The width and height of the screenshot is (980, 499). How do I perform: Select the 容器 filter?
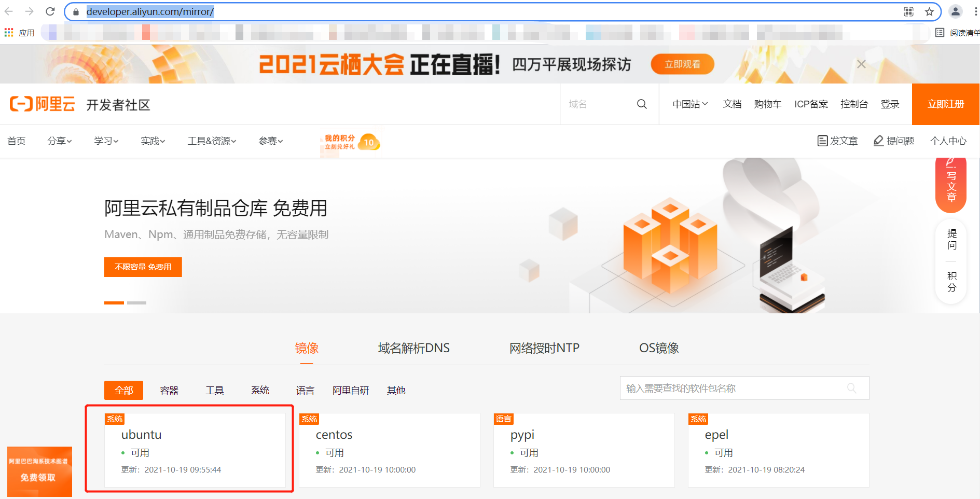pyautogui.click(x=169, y=390)
